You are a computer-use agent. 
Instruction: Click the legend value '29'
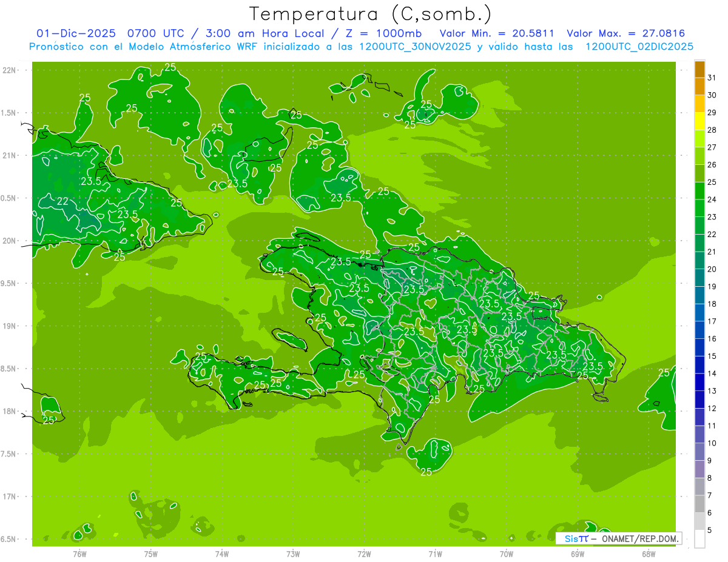coord(712,112)
